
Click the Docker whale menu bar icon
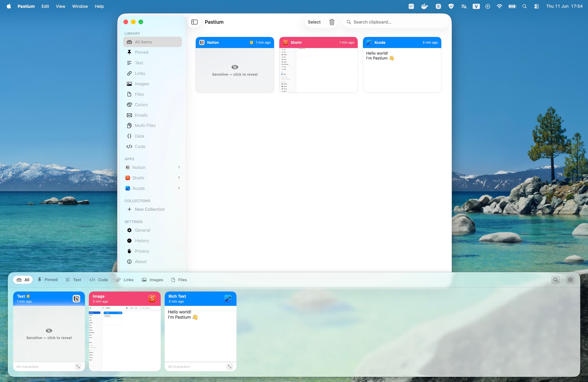425,6
